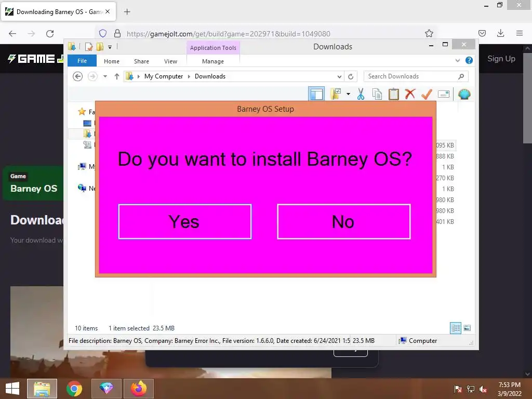Select the Application Tools tab
The height and width of the screenshot is (399, 532).
tap(213, 48)
